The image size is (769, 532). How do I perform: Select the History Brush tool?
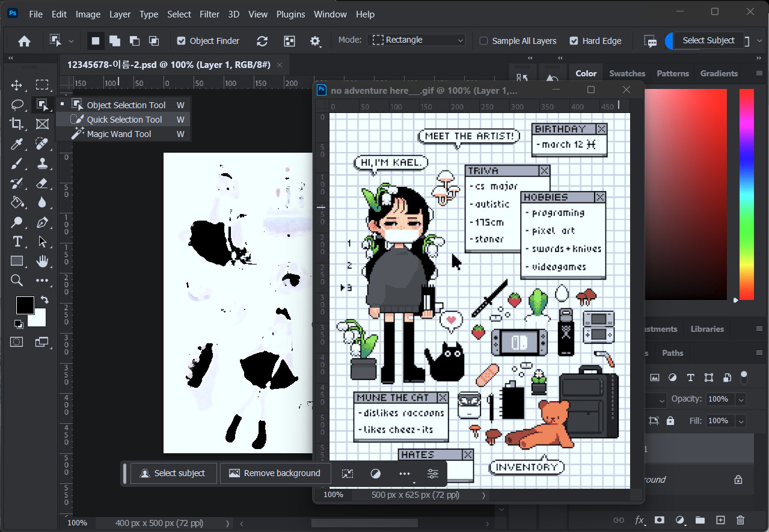click(17, 183)
